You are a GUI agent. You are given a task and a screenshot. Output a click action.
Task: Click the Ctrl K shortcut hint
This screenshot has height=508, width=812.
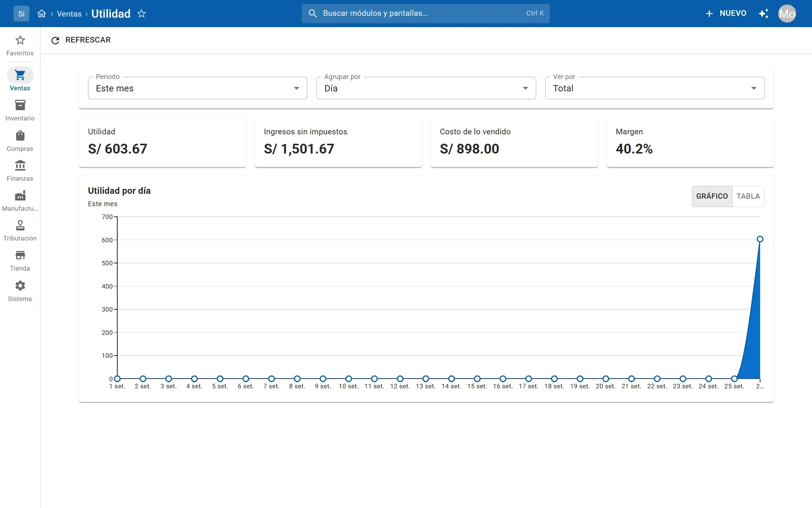[535, 13]
